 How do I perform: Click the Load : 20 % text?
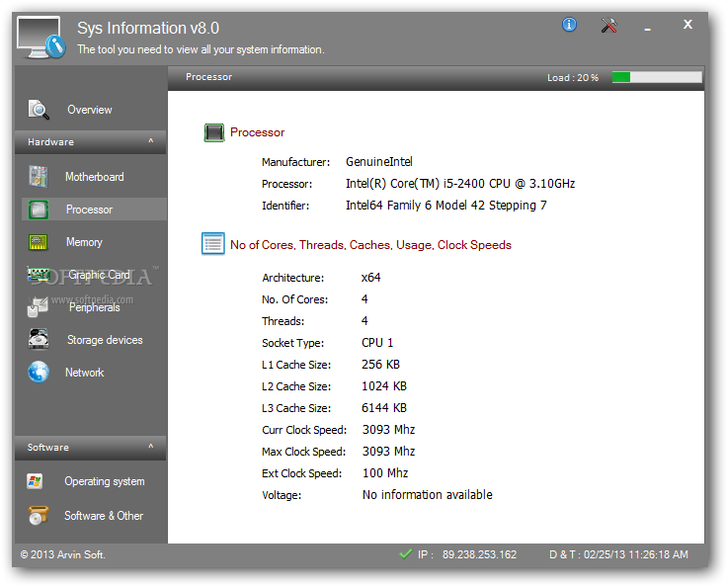(x=573, y=77)
